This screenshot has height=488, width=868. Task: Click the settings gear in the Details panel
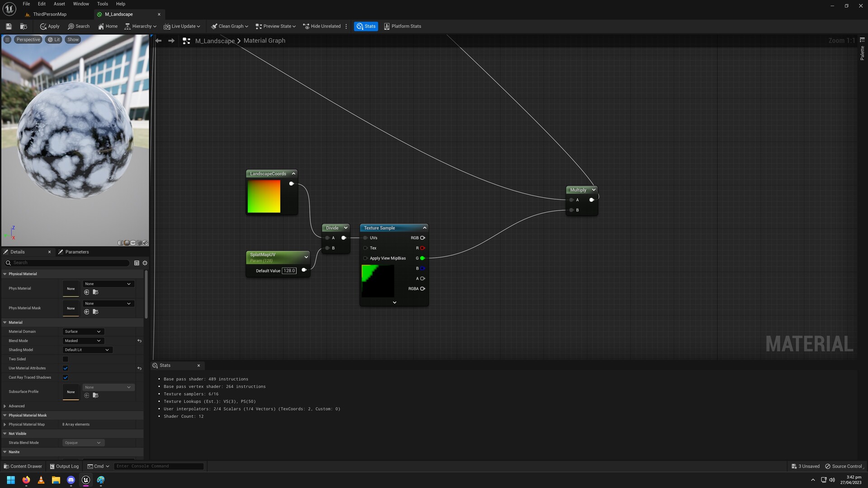pos(145,263)
